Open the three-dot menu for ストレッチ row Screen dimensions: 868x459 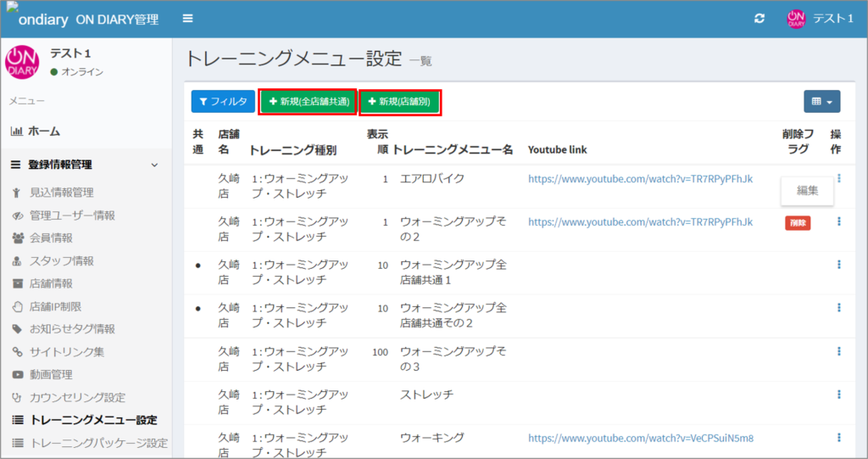(x=838, y=395)
